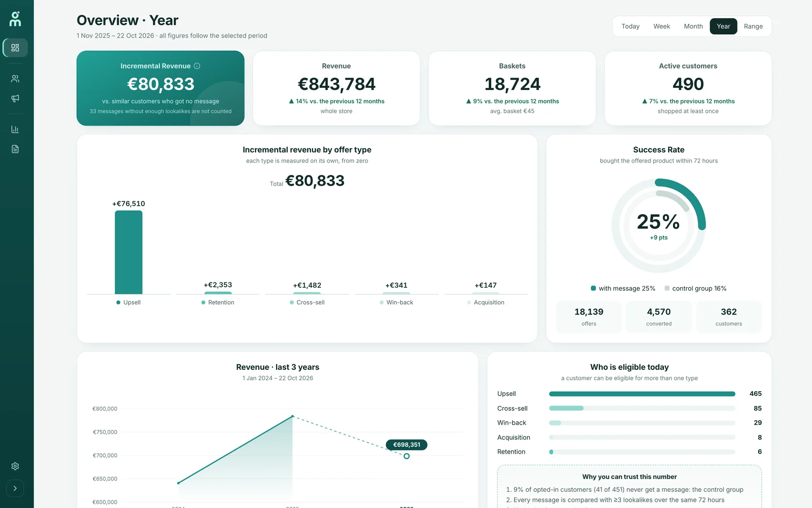Image resolution: width=812 pixels, height=508 pixels.
Task: Click the +€76,510 value label
Action: pos(128,204)
